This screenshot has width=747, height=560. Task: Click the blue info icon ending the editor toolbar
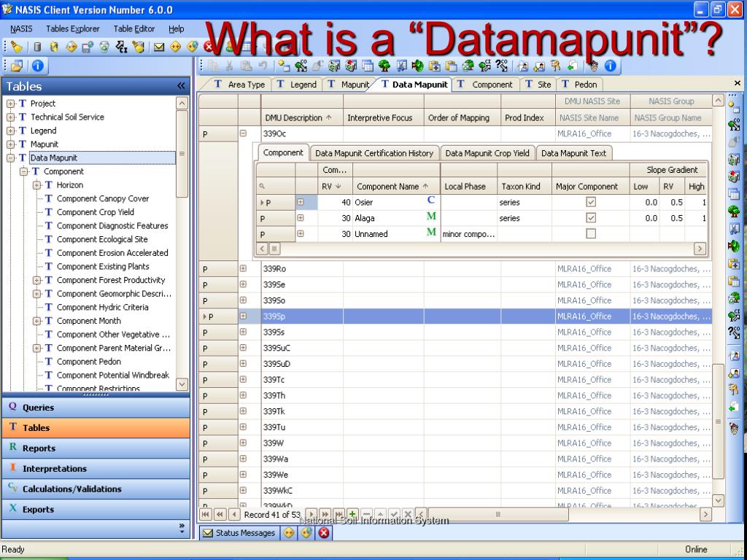pos(610,66)
